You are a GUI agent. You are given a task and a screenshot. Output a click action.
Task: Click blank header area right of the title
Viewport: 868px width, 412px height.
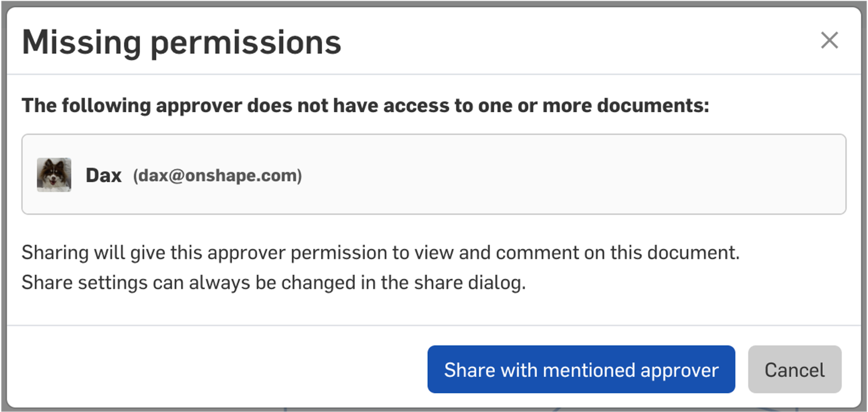[x=570, y=42]
